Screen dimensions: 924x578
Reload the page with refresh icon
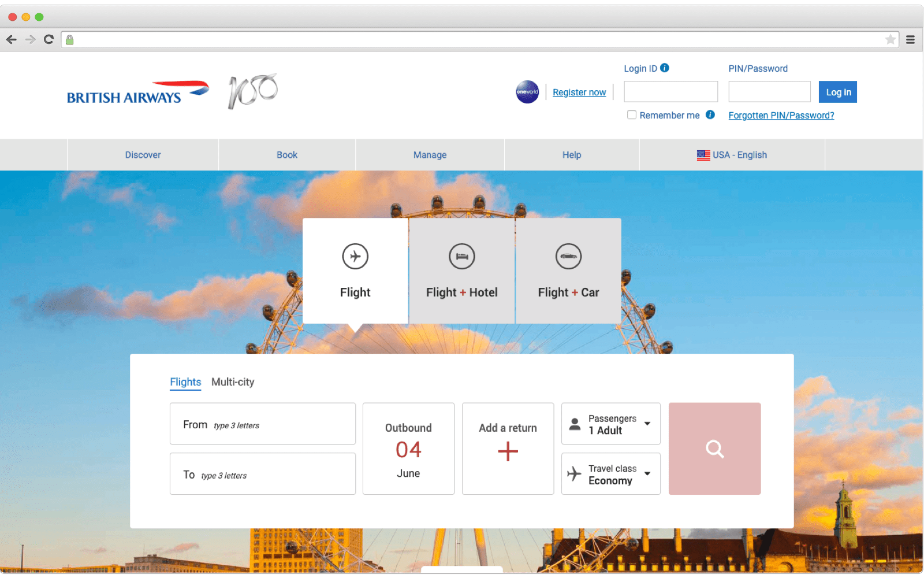[49, 39]
